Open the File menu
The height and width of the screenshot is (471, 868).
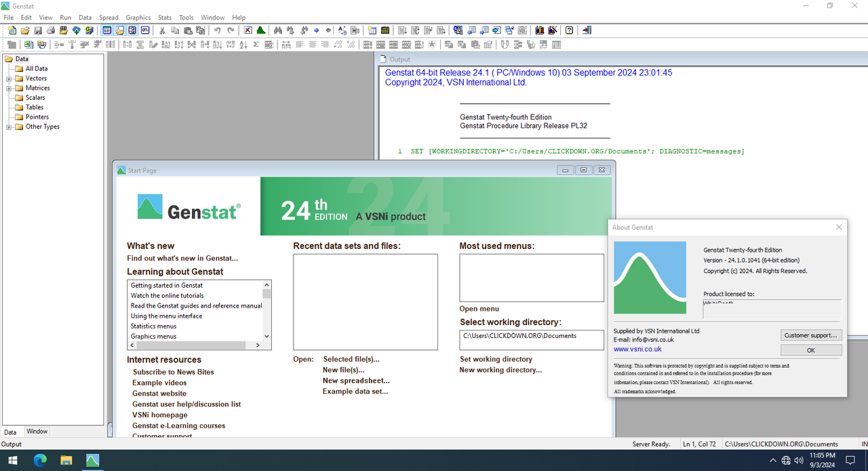[8, 17]
